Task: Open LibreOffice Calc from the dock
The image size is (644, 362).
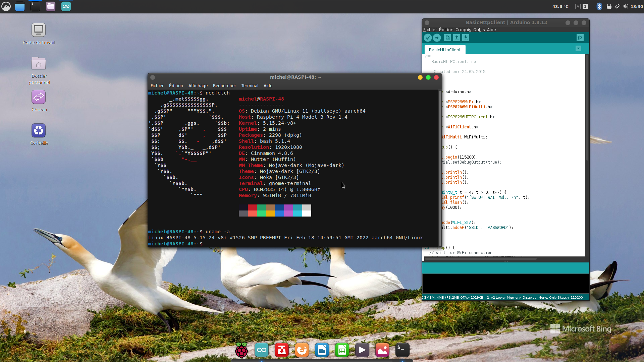Action: (x=342, y=350)
